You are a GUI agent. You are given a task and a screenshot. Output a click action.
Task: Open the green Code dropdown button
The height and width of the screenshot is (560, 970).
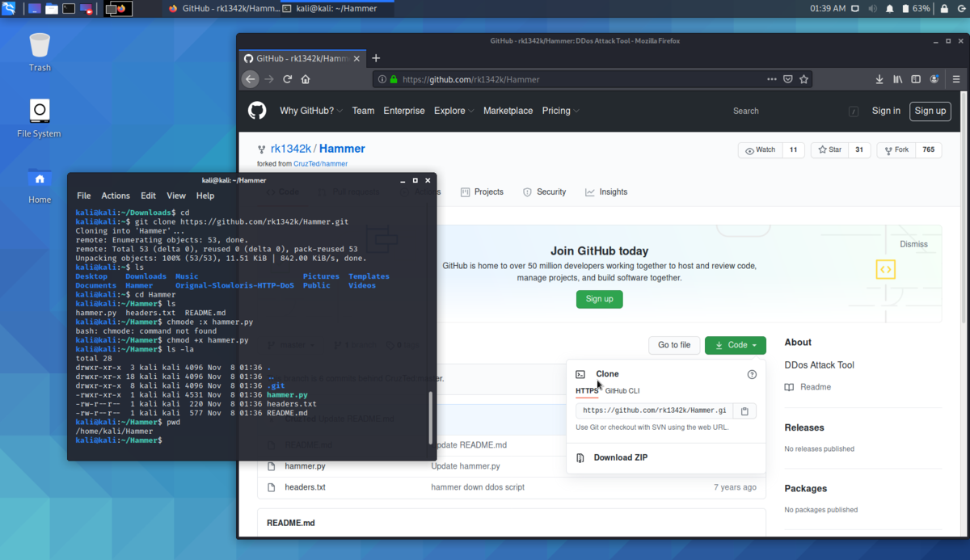(x=736, y=345)
